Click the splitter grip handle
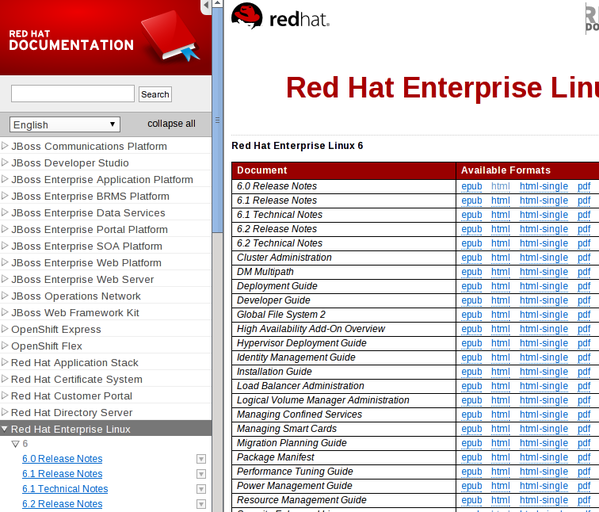Viewport: 599px width, 512px height. coord(217,120)
